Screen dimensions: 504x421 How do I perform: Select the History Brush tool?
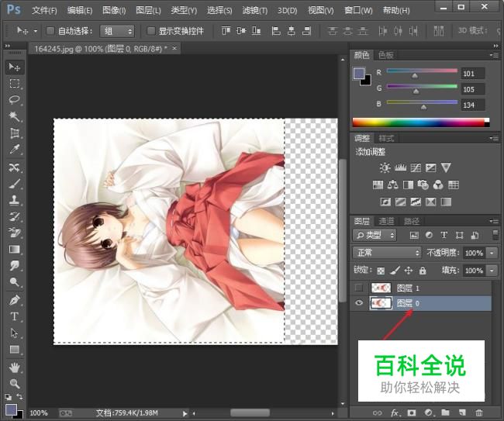(x=15, y=216)
